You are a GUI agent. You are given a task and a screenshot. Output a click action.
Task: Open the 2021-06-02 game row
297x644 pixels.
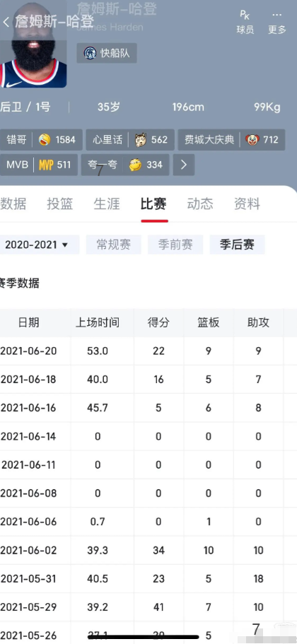(148, 551)
